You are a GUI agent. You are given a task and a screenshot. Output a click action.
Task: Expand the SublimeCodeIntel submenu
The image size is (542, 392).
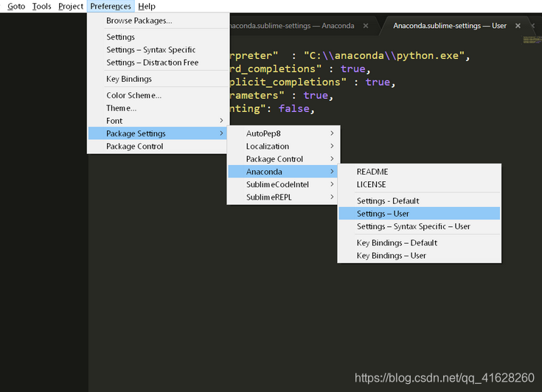[282, 184]
